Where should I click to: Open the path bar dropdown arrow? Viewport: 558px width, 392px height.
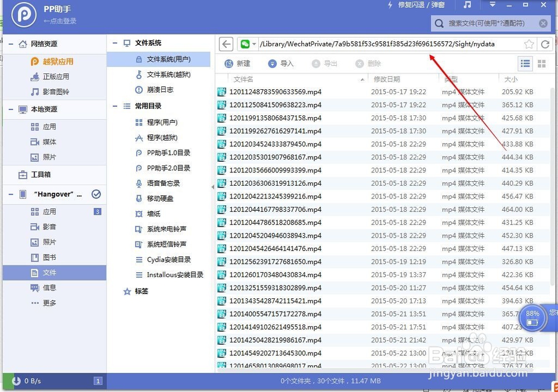(x=254, y=44)
